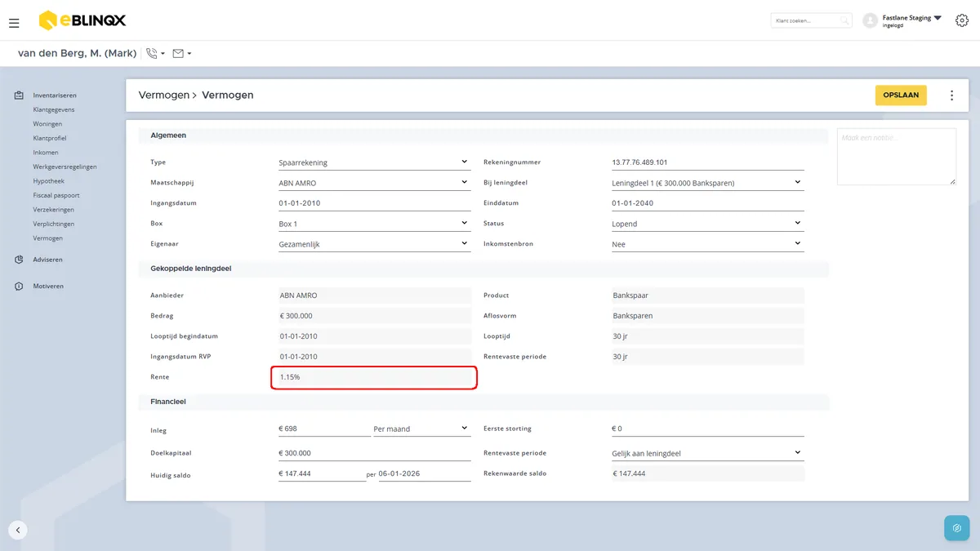Viewport: 980px width, 551px height.
Task: Open Woningen in the sidebar
Action: coord(47,124)
